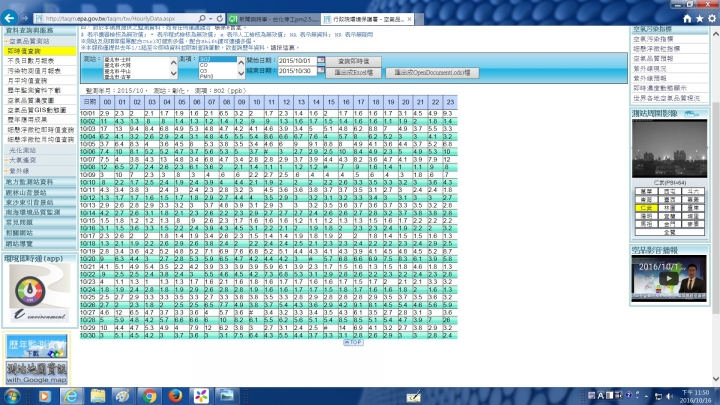Screen dimensions: 720x405
Task: Open the colorful pinwheel taskbar app
Action: (201, 396)
